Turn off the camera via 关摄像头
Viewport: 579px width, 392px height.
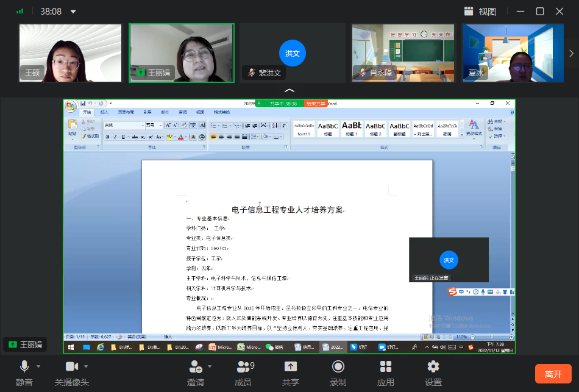tap(72, 367)
